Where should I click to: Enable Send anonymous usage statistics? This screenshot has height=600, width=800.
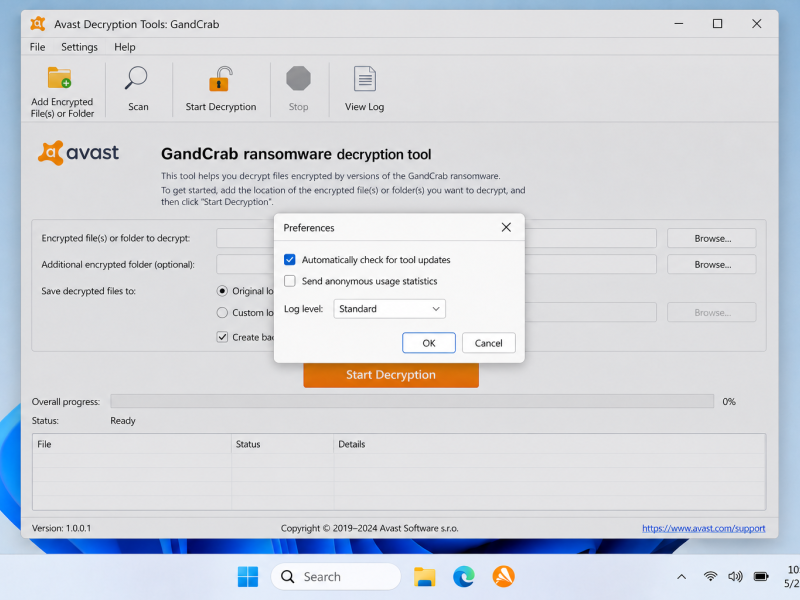tap(290, 281)
